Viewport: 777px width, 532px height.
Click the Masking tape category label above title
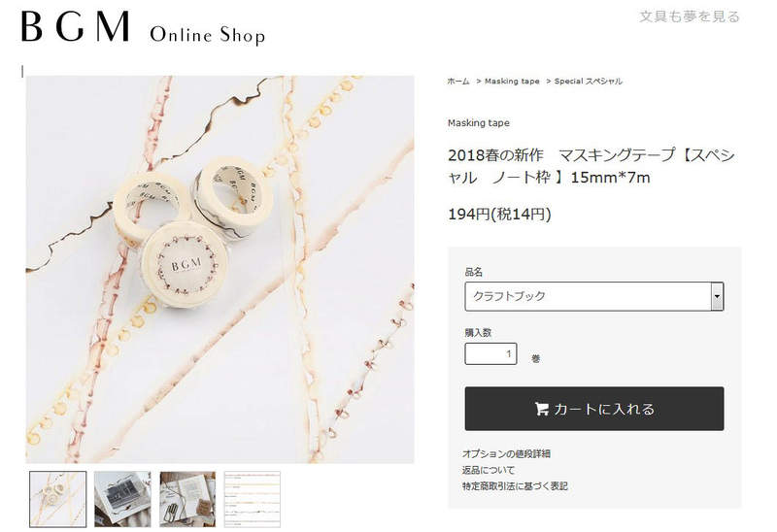click(x=478, y=123)
